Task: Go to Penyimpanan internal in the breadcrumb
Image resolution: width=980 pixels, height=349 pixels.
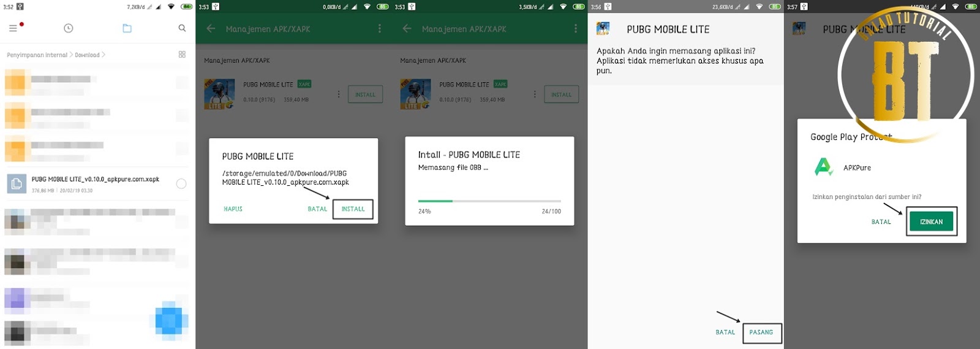Action: click(x=37, y=55)
